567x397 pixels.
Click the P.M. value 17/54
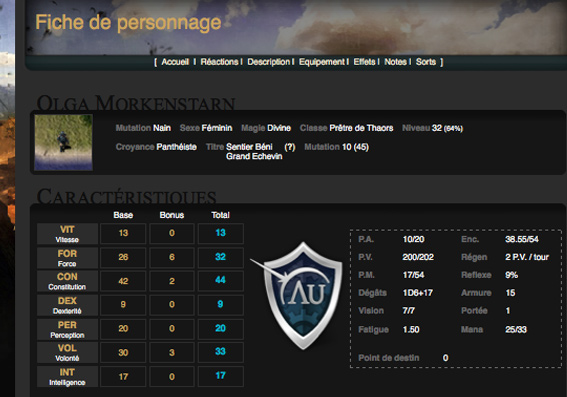click(x=413, y=275)
